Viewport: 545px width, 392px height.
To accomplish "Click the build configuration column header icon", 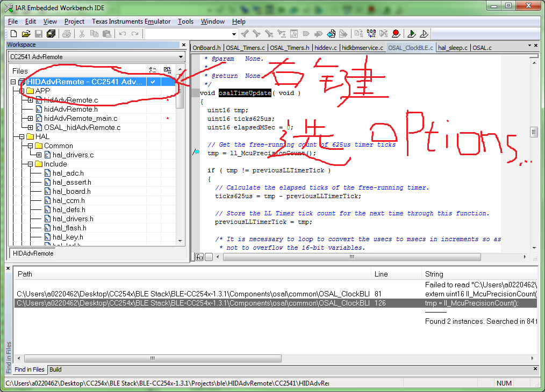I will pos(153,70).
